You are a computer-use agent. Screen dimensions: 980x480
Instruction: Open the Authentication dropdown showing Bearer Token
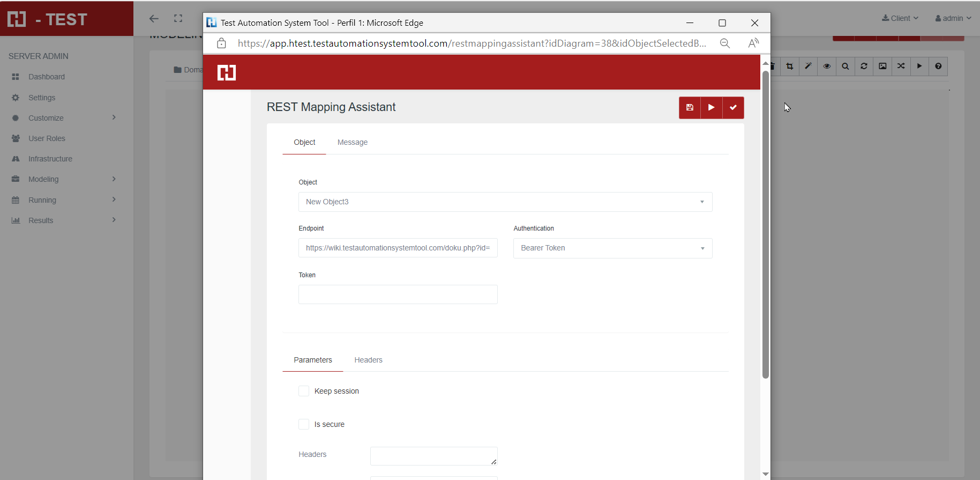click(612, 248)
